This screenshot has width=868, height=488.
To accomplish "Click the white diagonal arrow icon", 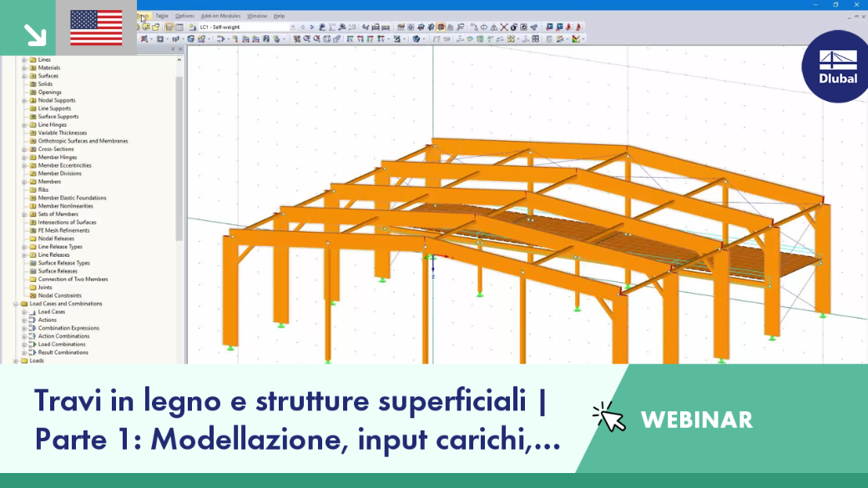I will coord(35,35).
